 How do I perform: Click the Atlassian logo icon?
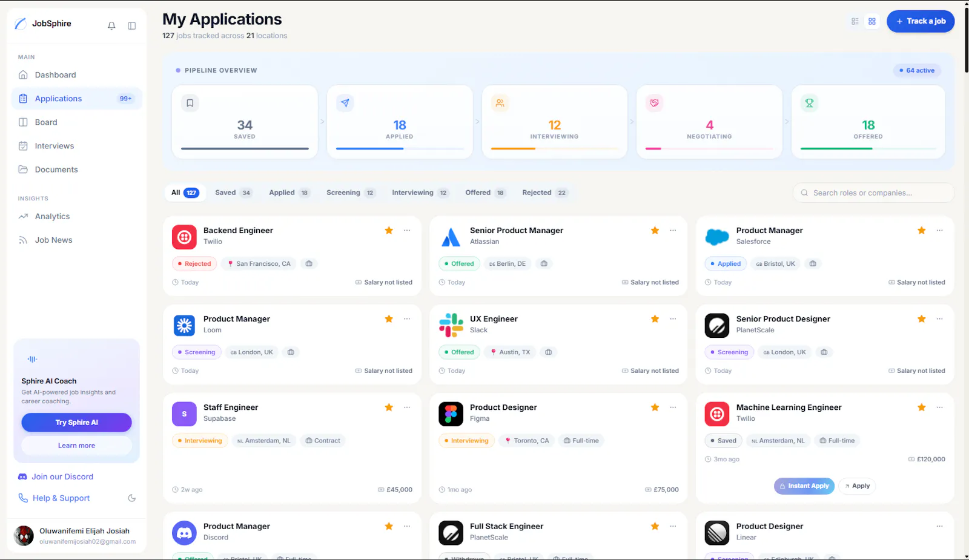pos(451,237)
